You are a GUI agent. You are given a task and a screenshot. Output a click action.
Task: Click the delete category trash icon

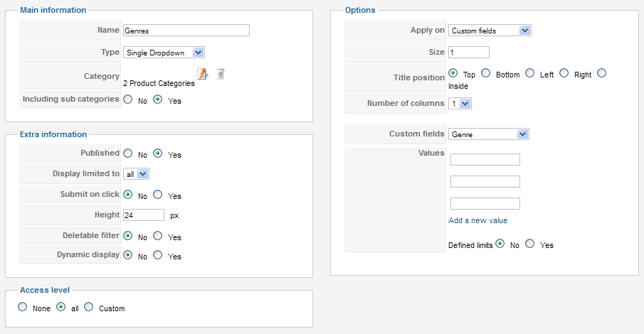[221, 74]
